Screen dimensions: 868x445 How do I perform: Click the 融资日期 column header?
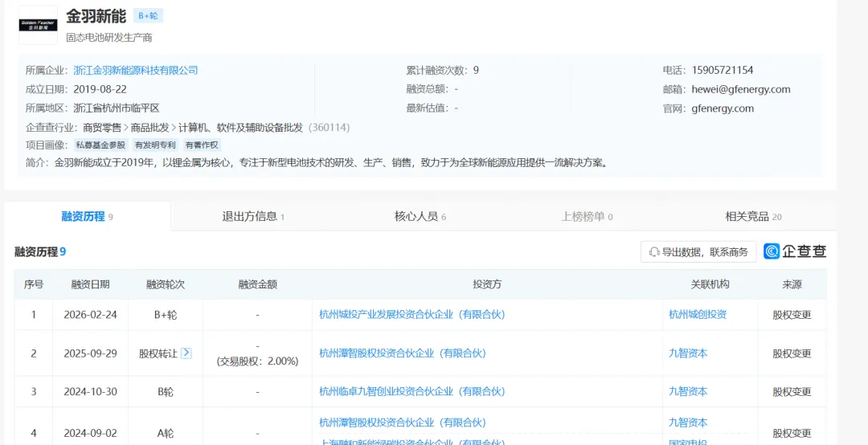(x=90, y=284)
